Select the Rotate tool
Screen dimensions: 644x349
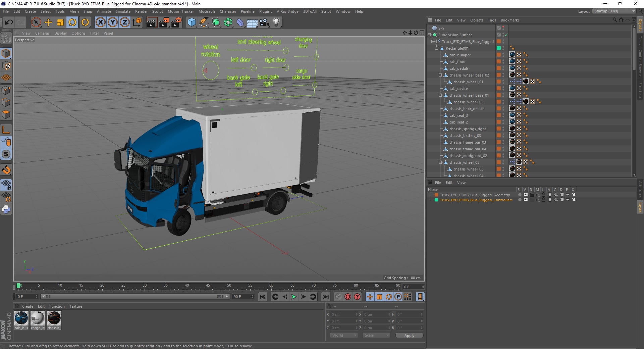click(x=73, y=22)
